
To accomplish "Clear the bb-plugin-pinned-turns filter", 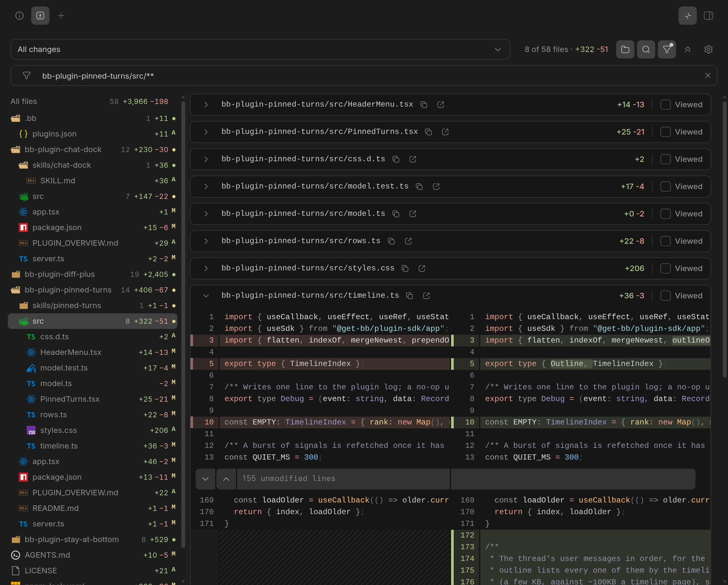I will (x=708, y=76).
